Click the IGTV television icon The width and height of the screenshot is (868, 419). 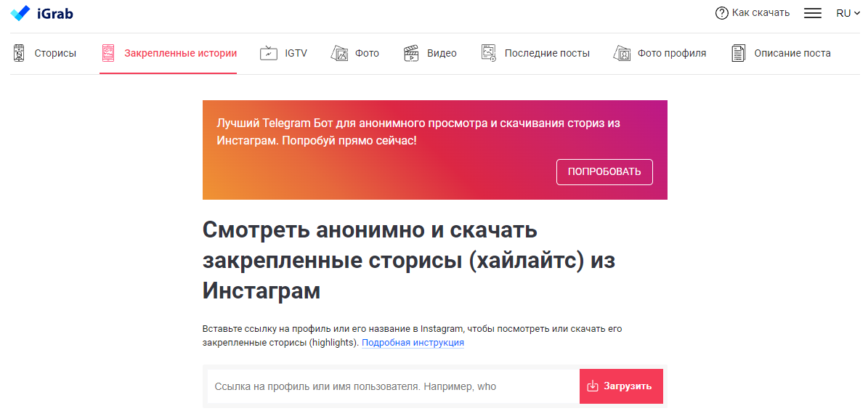[269, 53]
